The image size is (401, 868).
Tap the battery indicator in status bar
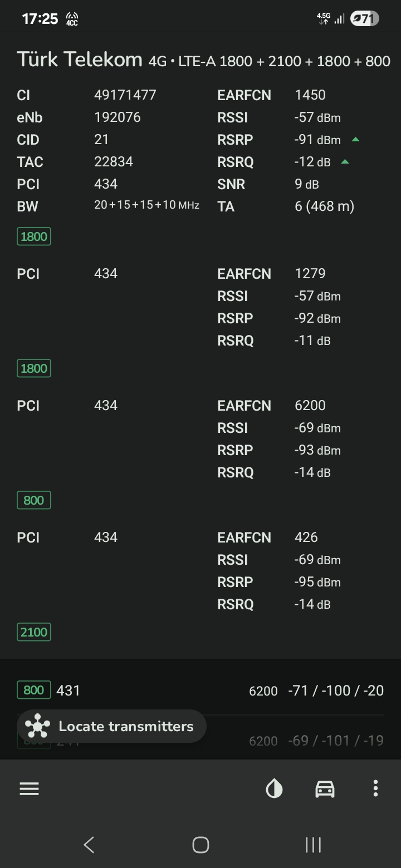pos(365,19)
